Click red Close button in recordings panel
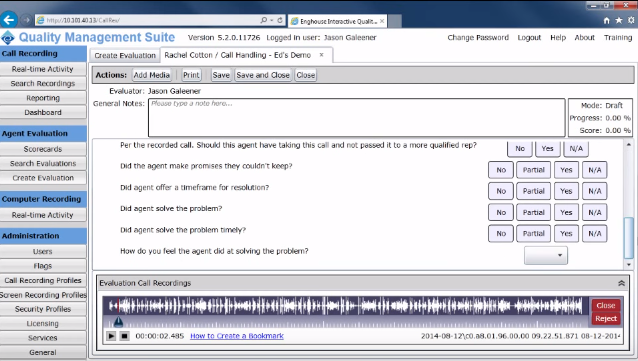The height and width of the screenshot is (361, 638). pos(606,305)
